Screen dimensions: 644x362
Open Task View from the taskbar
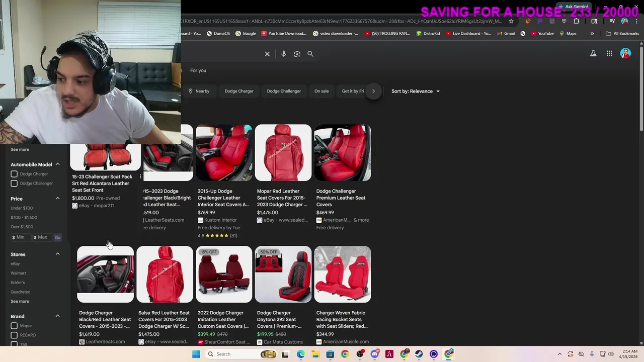pyautogui.click(x=285, y=354)
